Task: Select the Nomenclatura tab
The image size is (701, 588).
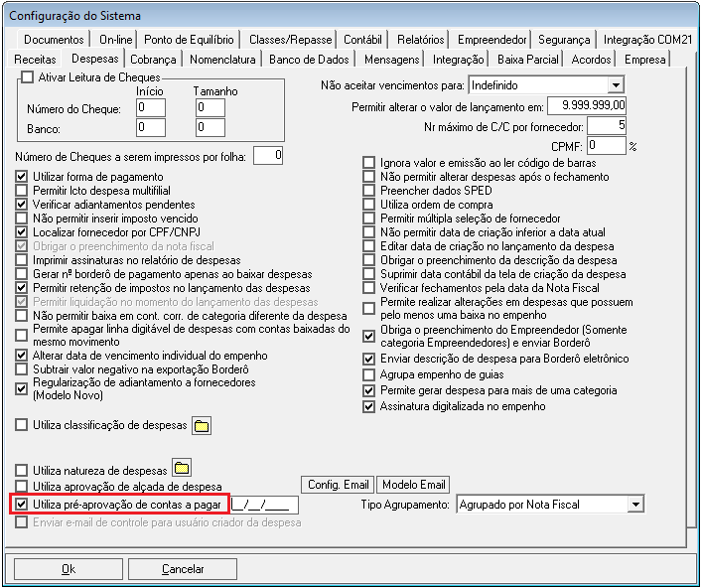Action: coord(222,60)
